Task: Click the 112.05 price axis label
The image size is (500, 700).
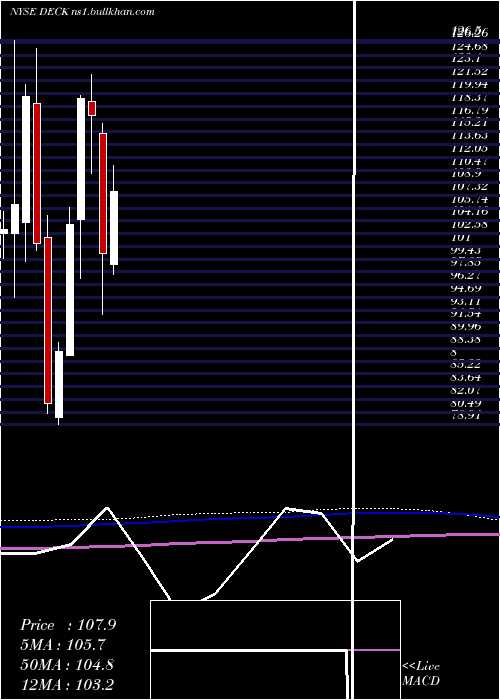Action: click(x=470, y=148)
